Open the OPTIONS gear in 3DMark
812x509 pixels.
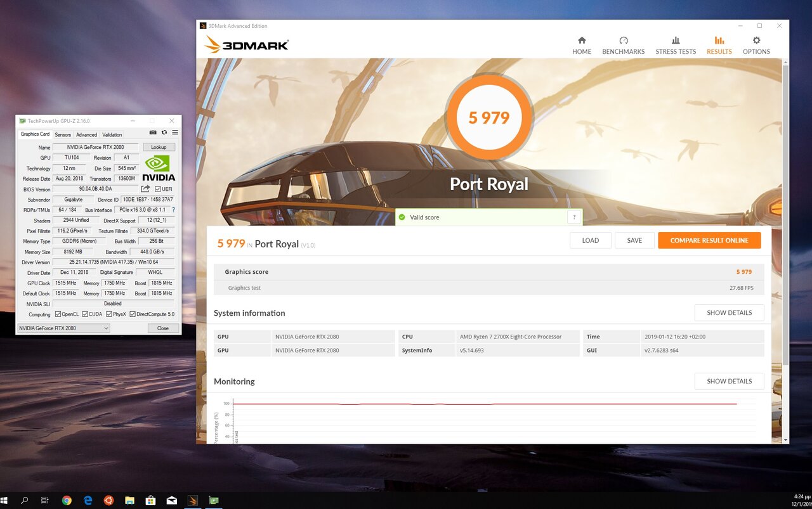tap(756, 46)
